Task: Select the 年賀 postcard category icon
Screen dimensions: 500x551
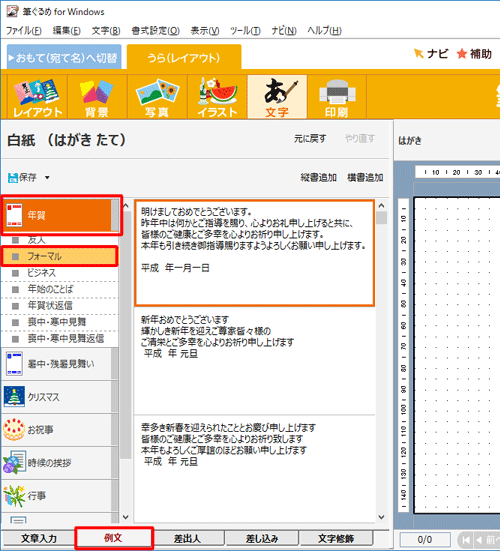Action: pyautogui.click(x=14, y=215)
